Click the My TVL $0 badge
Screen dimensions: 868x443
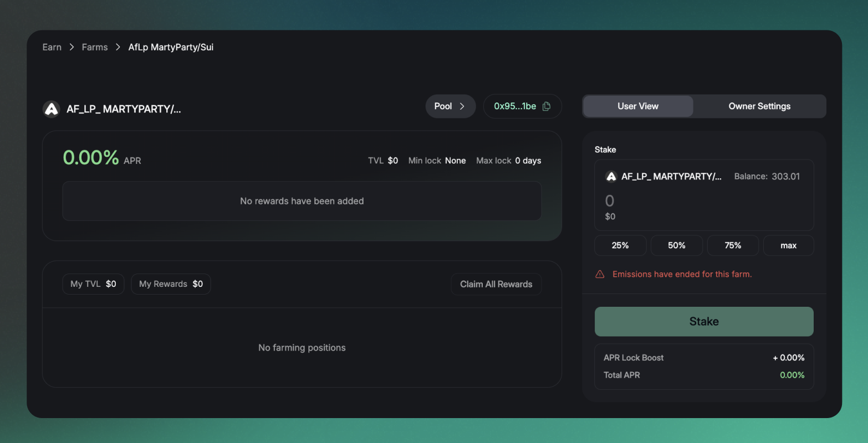[93, 284]
